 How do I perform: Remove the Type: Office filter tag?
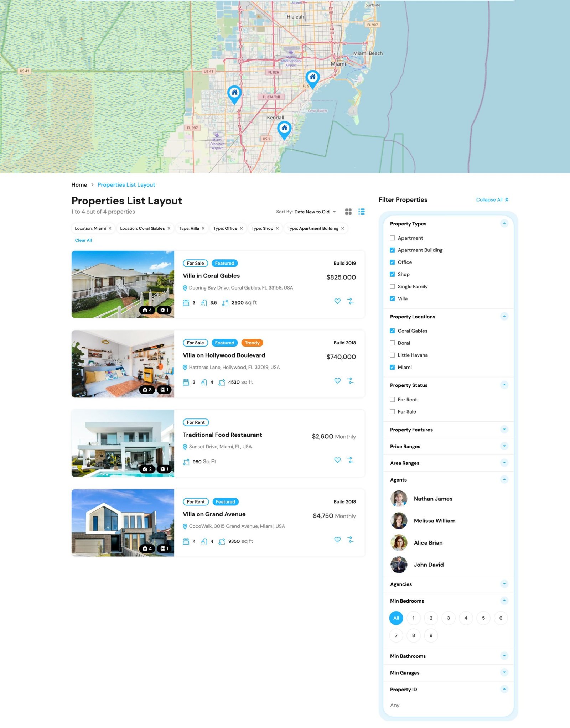[x=241, y=229]
